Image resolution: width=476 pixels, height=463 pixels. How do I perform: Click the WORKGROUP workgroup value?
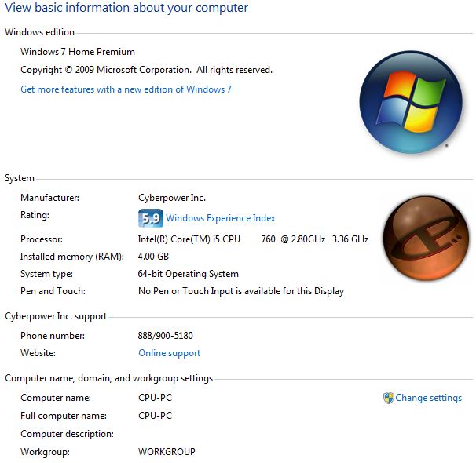[x=167, y=451]
